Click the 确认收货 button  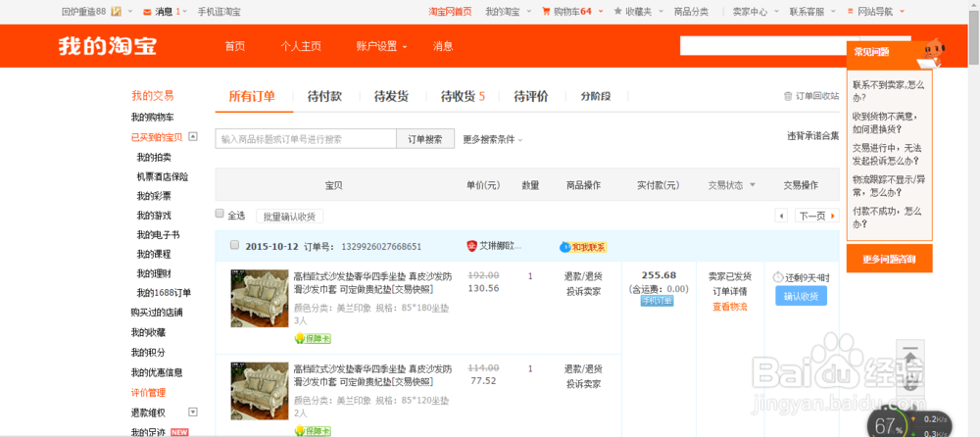point(802,296)
